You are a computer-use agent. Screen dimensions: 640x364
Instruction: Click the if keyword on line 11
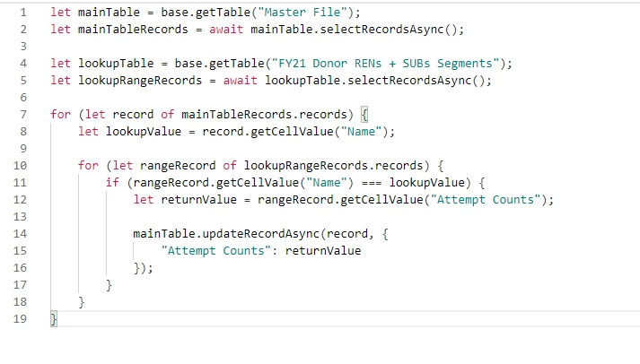click(112, 183)
